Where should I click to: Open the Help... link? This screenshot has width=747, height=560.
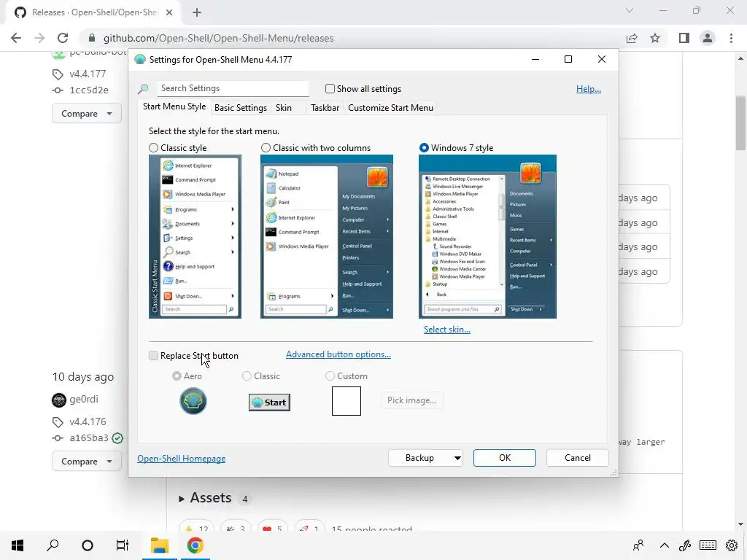pos(589,89)
